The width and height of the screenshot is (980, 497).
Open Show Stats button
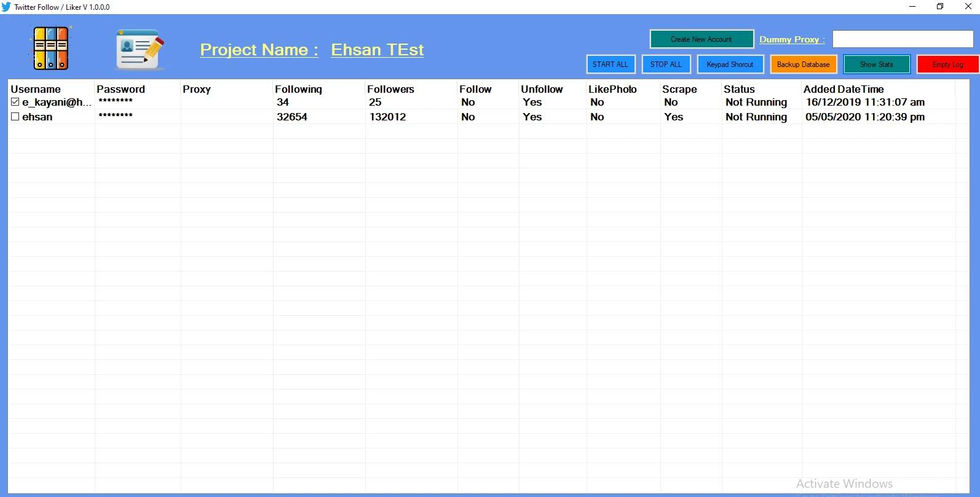(x=876, y=65)
